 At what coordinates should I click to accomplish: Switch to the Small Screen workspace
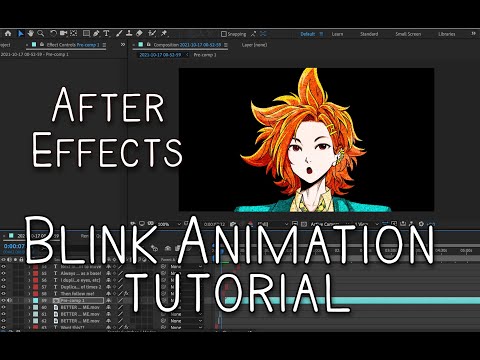tap(408, 34)
